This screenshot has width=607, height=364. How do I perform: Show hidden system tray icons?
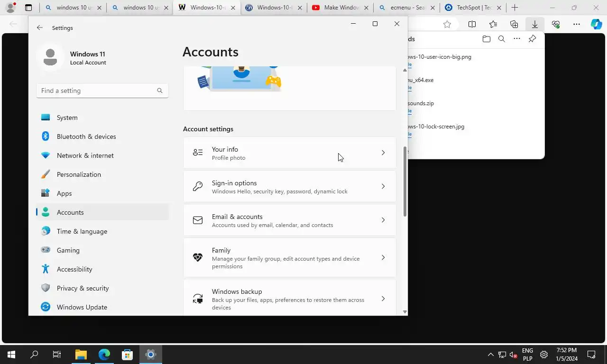pyautogui.click(x=491, y=355)
